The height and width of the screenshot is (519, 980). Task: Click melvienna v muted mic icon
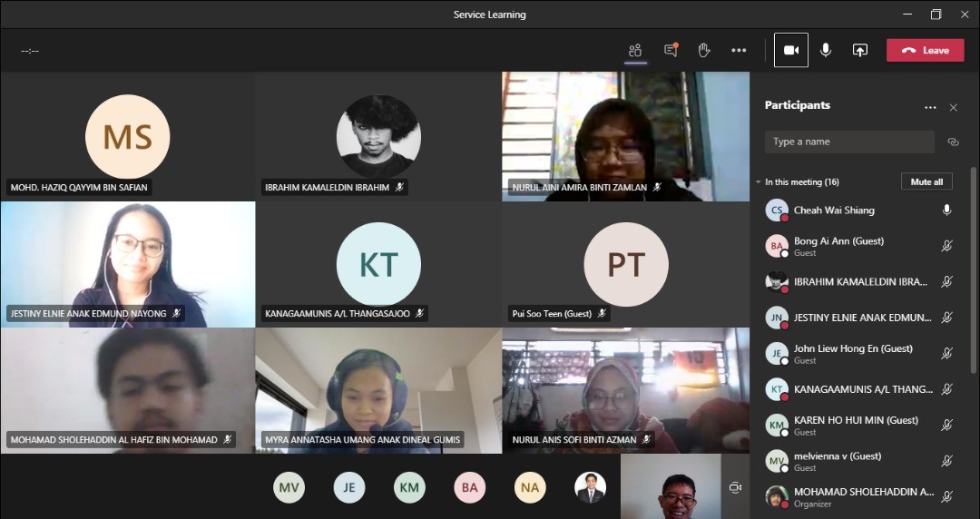946,461
